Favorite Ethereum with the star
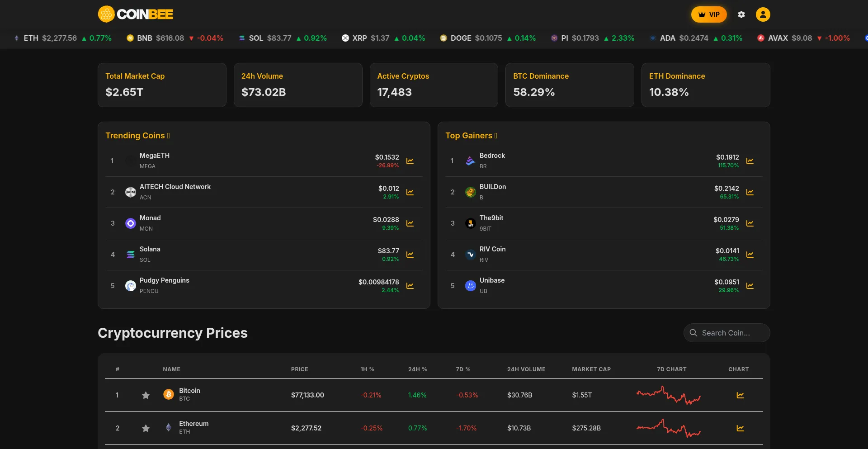 [x=146, y=428]
